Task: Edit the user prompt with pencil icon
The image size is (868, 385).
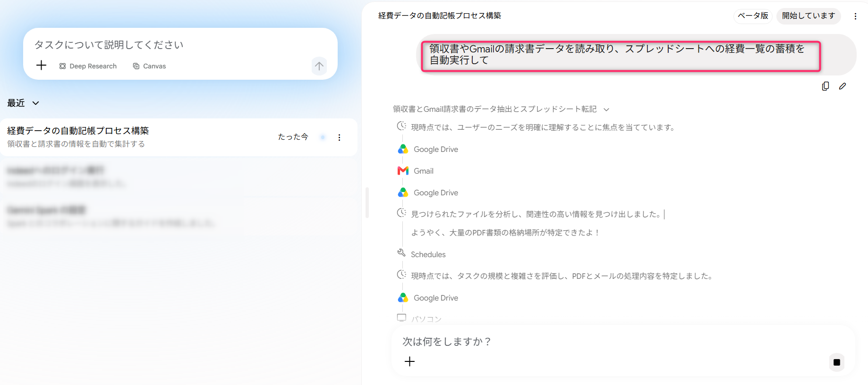Action: point(842,86)
